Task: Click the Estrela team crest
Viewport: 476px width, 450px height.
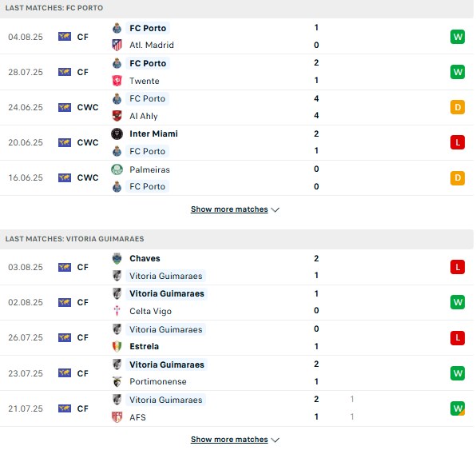Action: point(117,346)
